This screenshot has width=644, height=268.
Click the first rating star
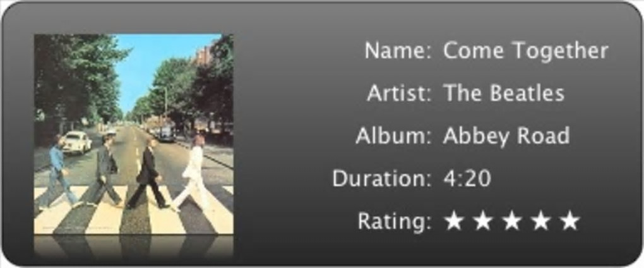click(x=454, y=221)
